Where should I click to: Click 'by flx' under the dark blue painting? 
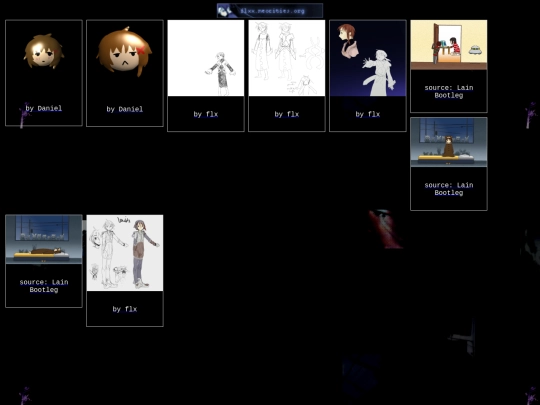(368, 114)
